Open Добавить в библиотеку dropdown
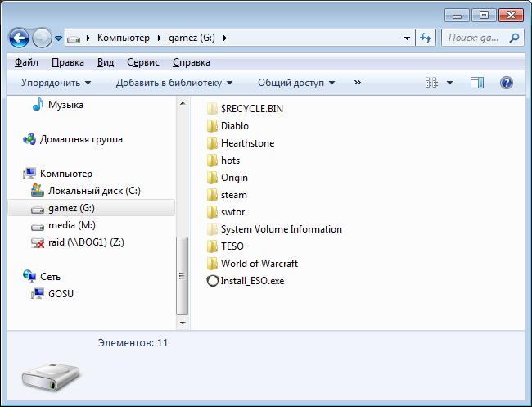The width and height of the screenshot is (532, 407). point(174,83)
